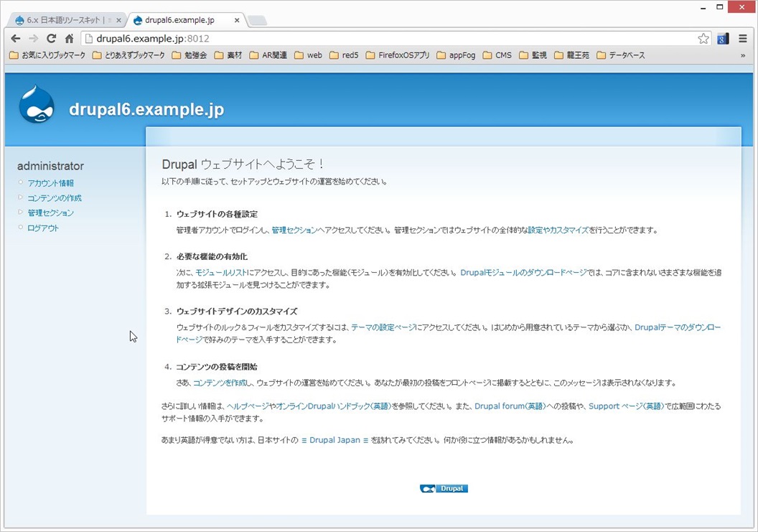Image resolution: width=758 pixels, height=532 pixels.
Task: Reload the page with refresh icon
Action: 51,39
